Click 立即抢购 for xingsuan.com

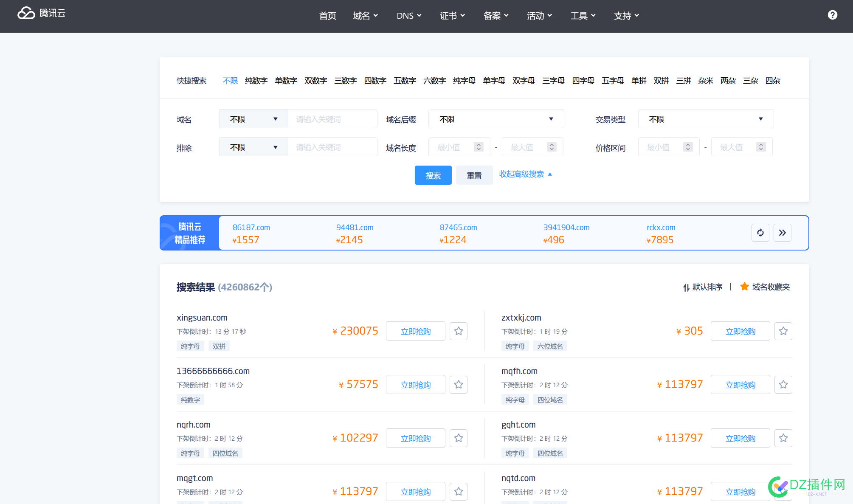[x=416, y=331]
